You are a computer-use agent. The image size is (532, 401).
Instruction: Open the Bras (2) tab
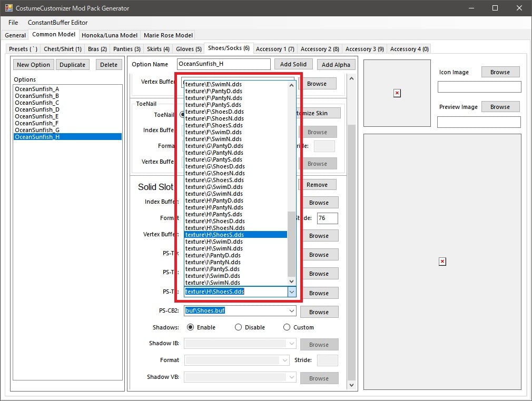(x=97, y=49)
